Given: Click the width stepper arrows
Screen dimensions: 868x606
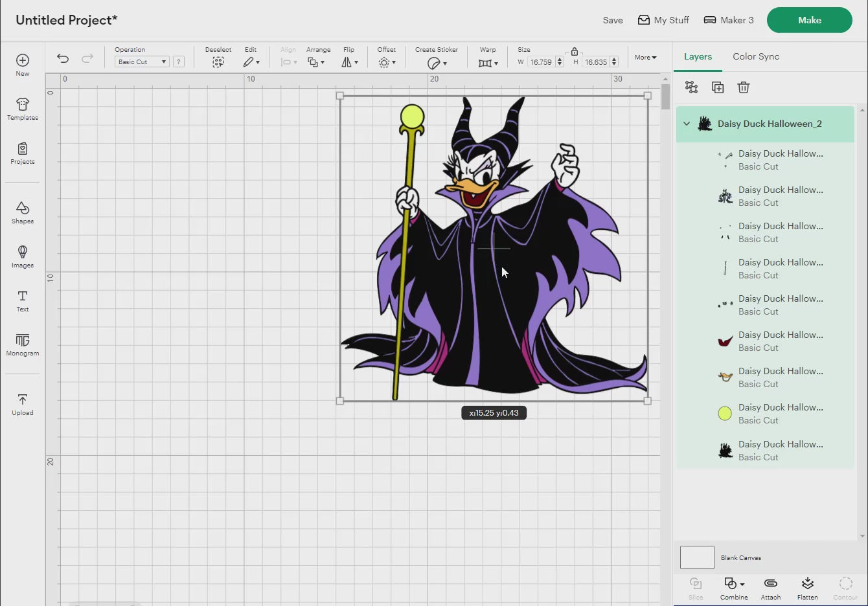Looking at the screenshot, I should click(x=560, y=62).
